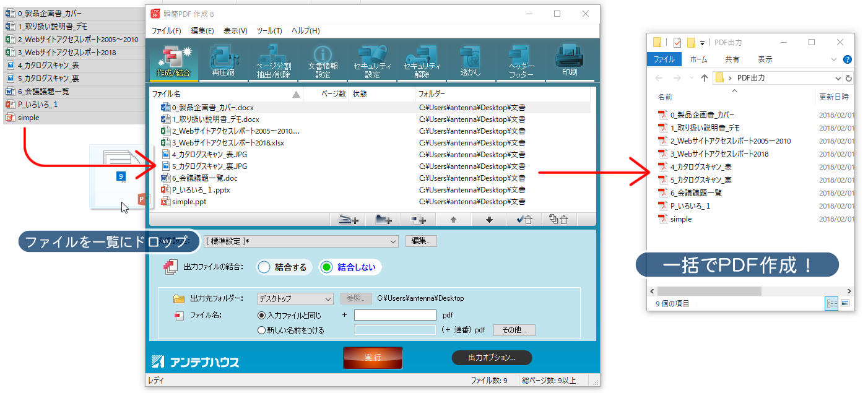Open the 文書情報設定 document info tool
Screen dimensions: 868x393
coord(323,61)
